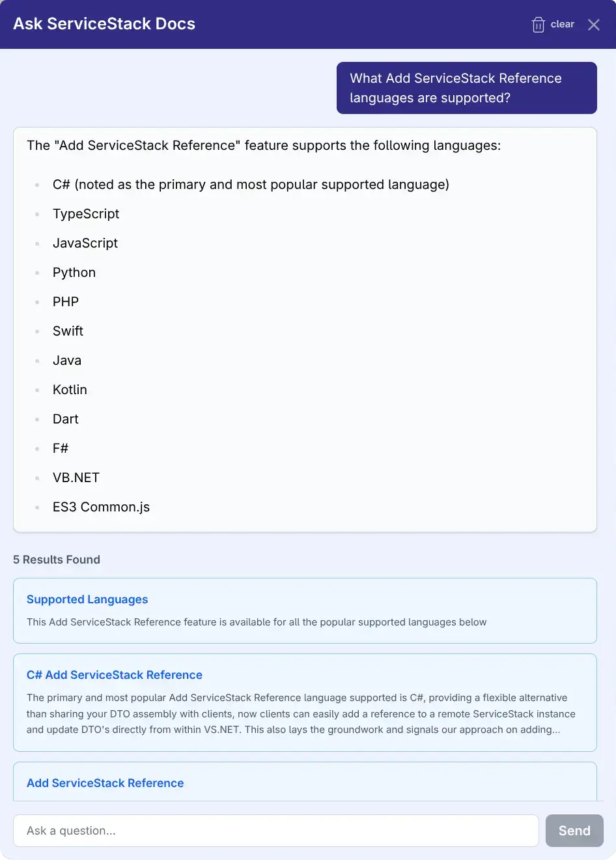Click the Supported Languages result description text
Screen dimensions: 616x860
(257, 622)
